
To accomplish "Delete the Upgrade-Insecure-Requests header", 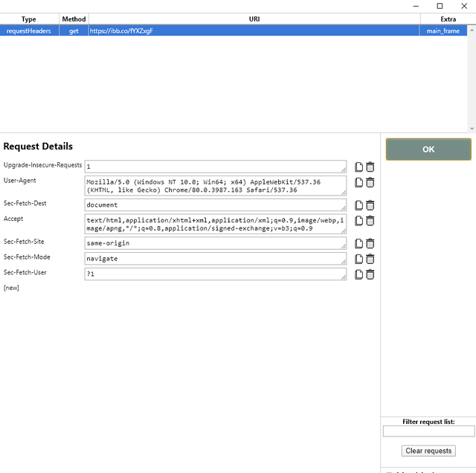I will pyautogui.click(x=370, y=167).
